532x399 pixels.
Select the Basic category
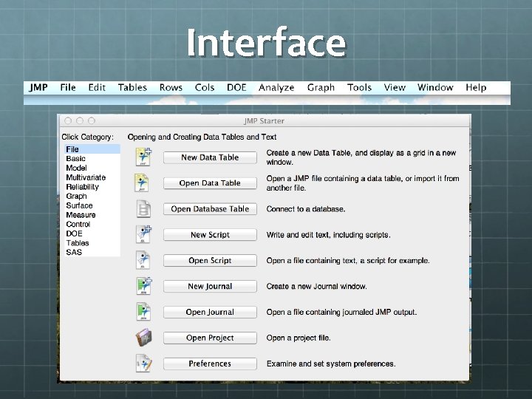pos(92,158)
